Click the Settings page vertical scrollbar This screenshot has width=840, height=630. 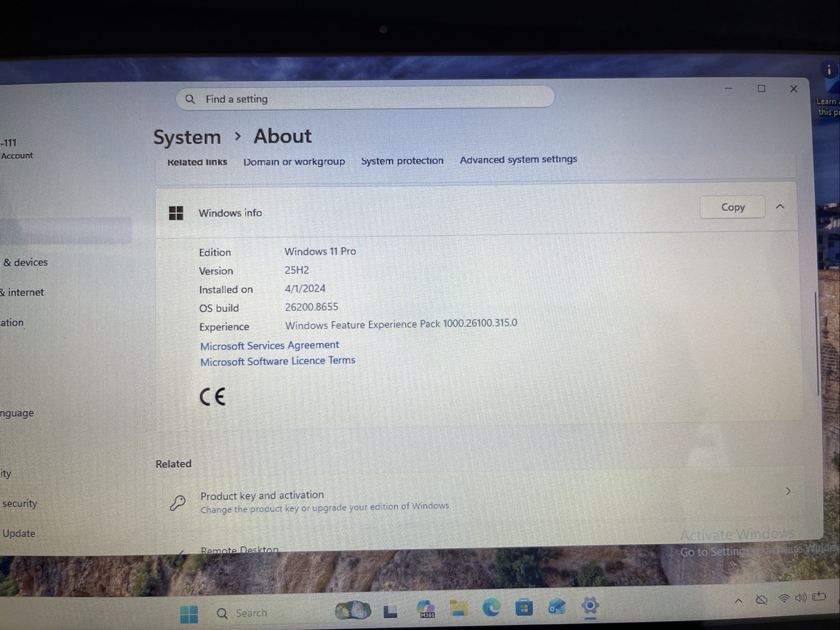[817, 343]
